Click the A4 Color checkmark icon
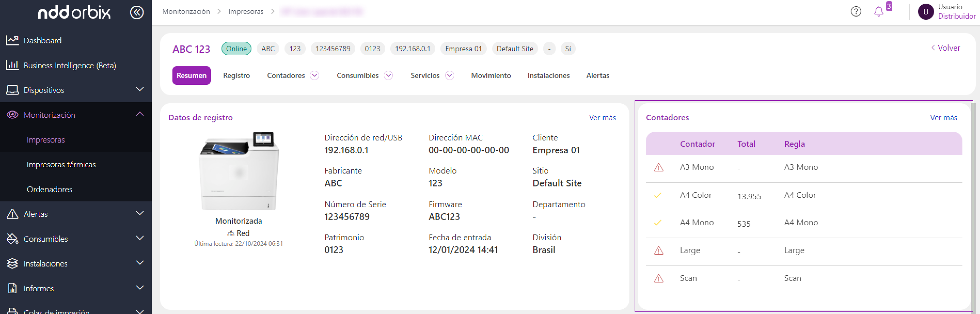Image resolution: width=980 pixels, height=314 pixels. click(658, 195)
